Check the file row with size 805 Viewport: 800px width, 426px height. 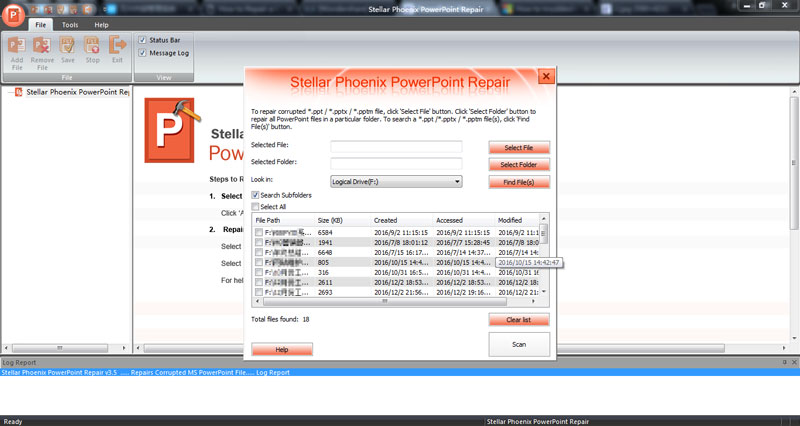coord(259,262)
